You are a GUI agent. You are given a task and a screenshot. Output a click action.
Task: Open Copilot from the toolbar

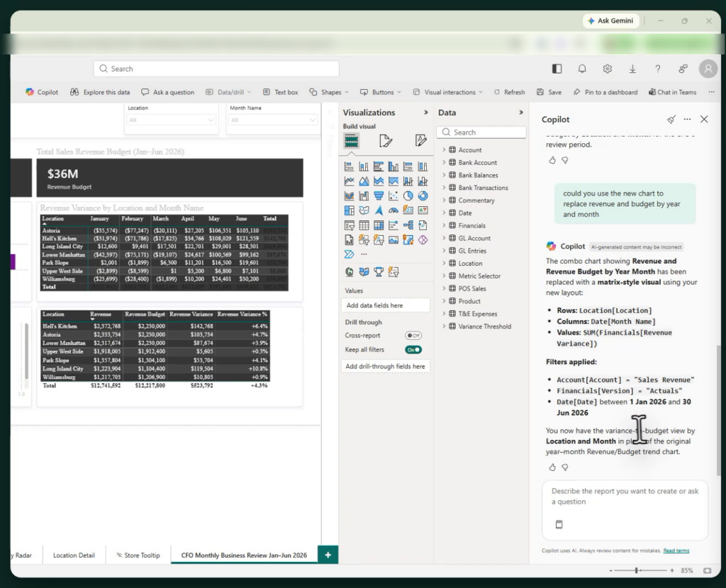click(x=42, y=92)
